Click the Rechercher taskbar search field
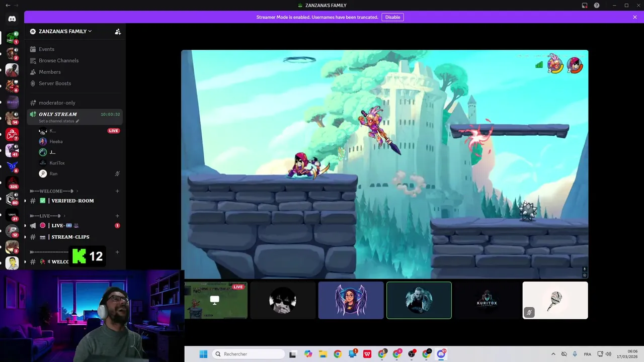Screen dimensions: 644x362 (x=249, y=354)
